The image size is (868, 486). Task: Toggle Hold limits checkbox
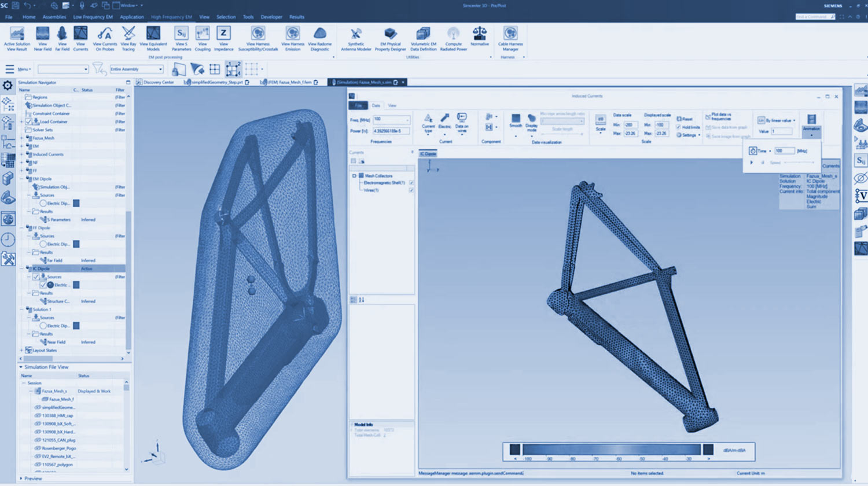678,127
